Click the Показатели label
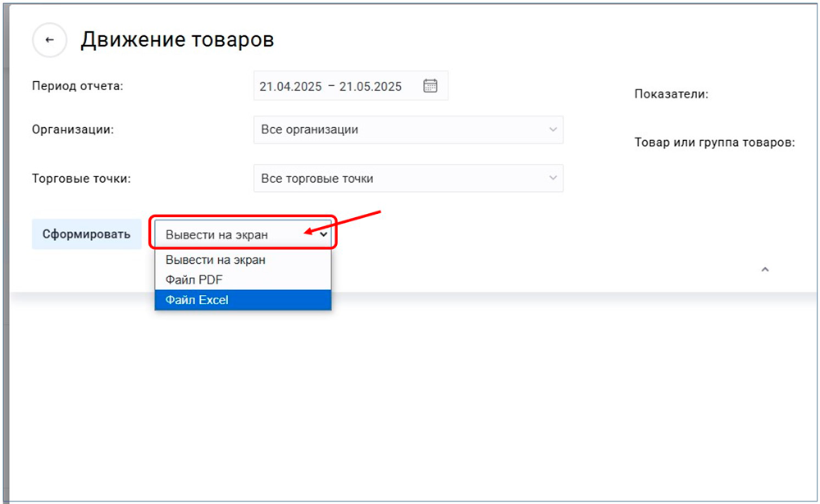 (x=671, y=94)
